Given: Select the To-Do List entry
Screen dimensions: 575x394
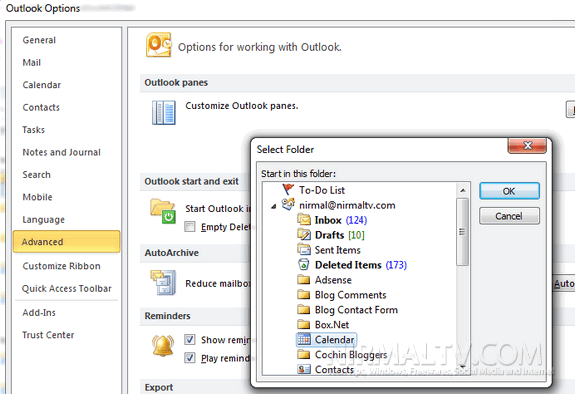Looking at the screenshot, I should coord(322,190).
